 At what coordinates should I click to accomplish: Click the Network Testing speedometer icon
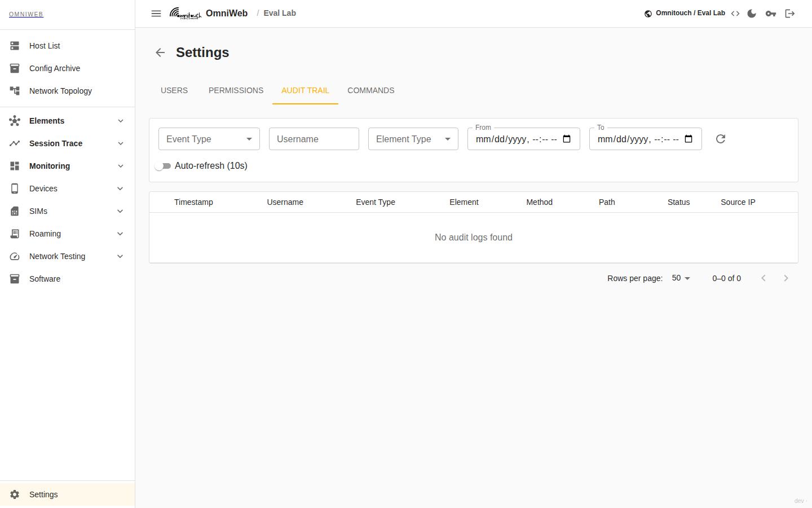(15, 256)
